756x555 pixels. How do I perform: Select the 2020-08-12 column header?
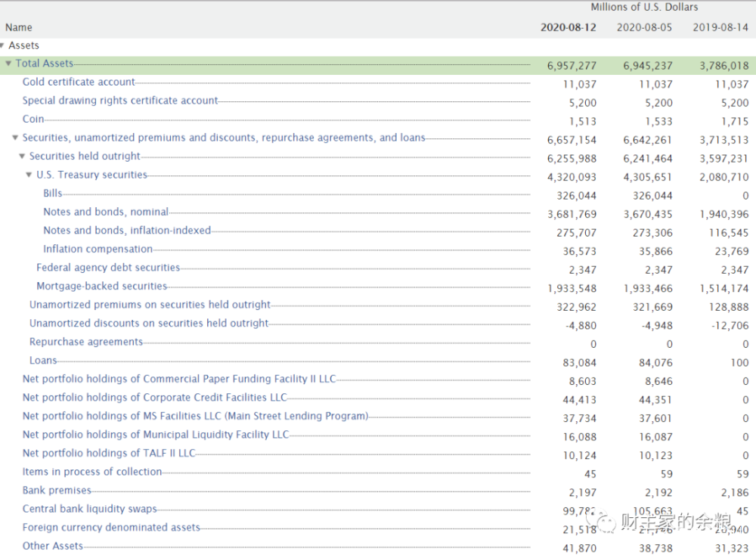[x=568, y=27]
